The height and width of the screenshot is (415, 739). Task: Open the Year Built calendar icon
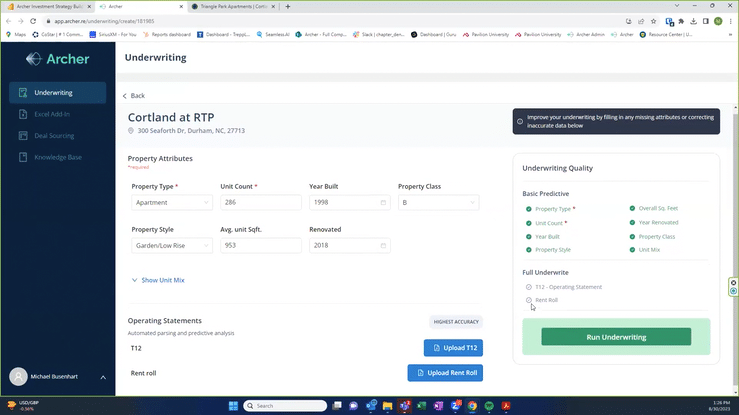(x=383, y=203)
